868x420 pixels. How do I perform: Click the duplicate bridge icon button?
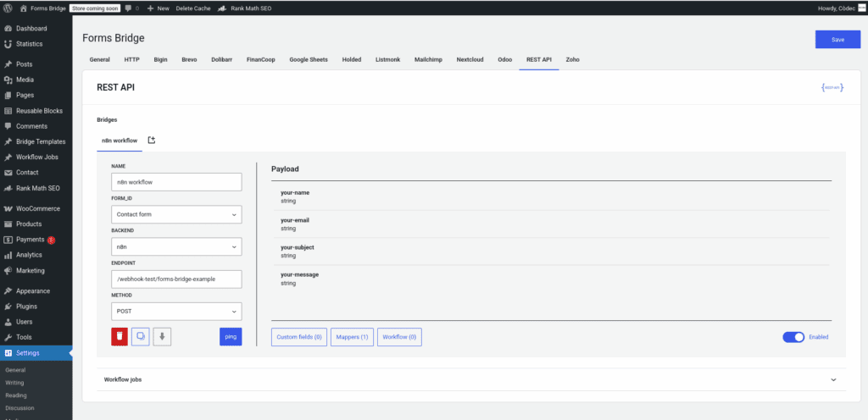coord(141,336)
